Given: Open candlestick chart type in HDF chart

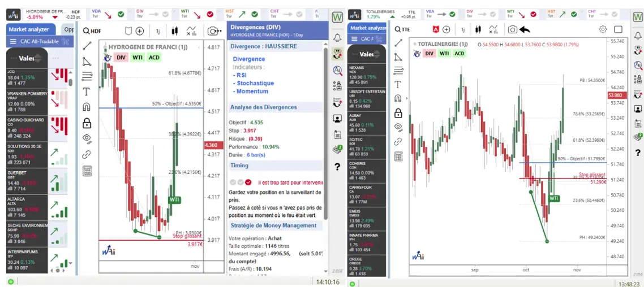Looking at the screenshot, I should pos(175,31).
